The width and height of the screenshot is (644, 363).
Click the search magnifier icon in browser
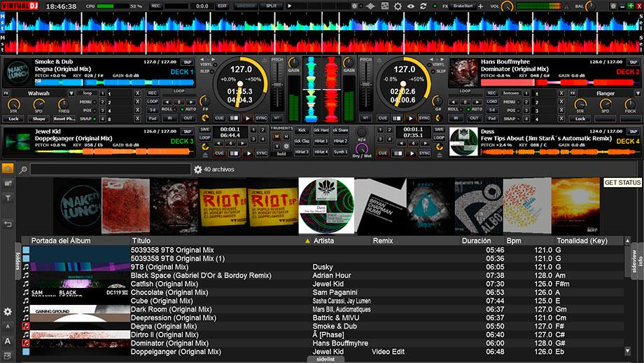(x=23, y=170)
